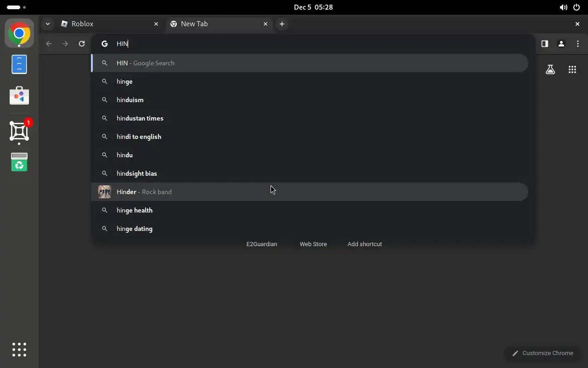Open the dock app with the notification badge

pyautogui.click(x=19, y=131)
